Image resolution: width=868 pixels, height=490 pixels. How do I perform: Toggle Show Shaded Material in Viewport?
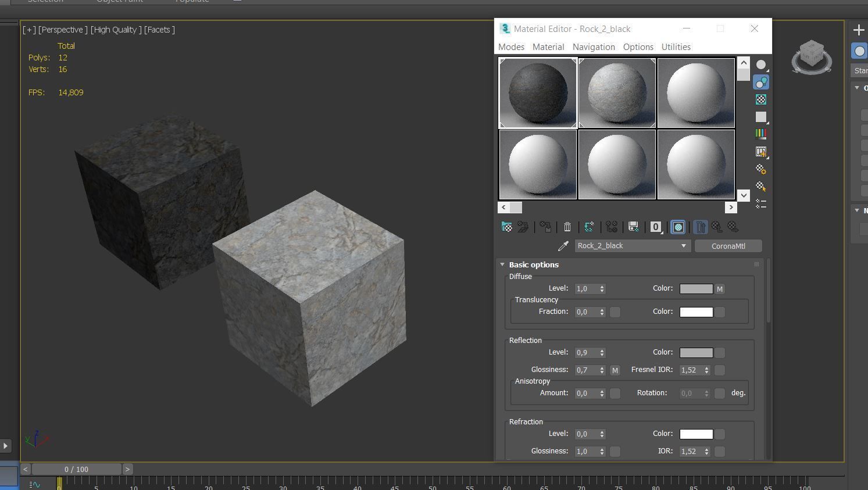678,227
